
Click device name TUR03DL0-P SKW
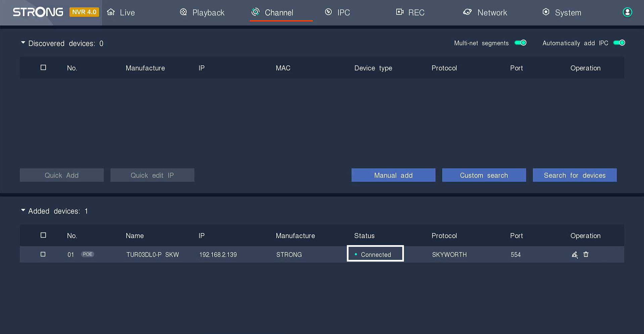click(152, 255)
